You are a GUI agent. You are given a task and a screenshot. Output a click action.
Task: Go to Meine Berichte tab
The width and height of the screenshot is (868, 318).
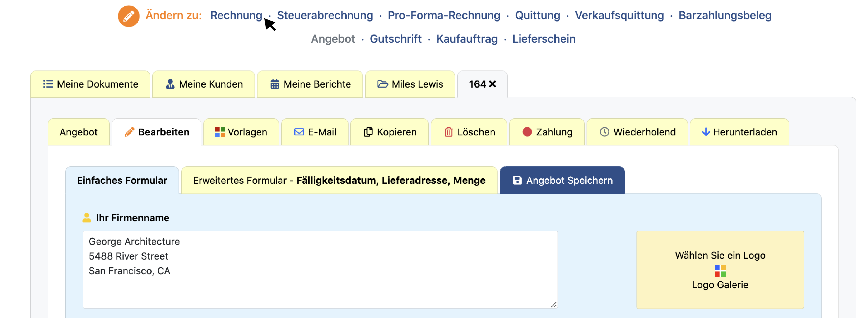point(310,84)
